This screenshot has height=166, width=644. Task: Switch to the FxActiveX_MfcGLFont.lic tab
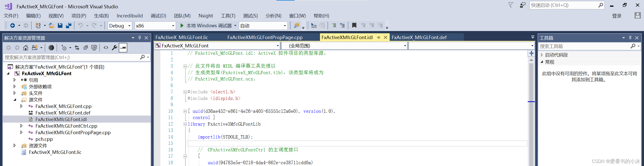click(182, 37)
